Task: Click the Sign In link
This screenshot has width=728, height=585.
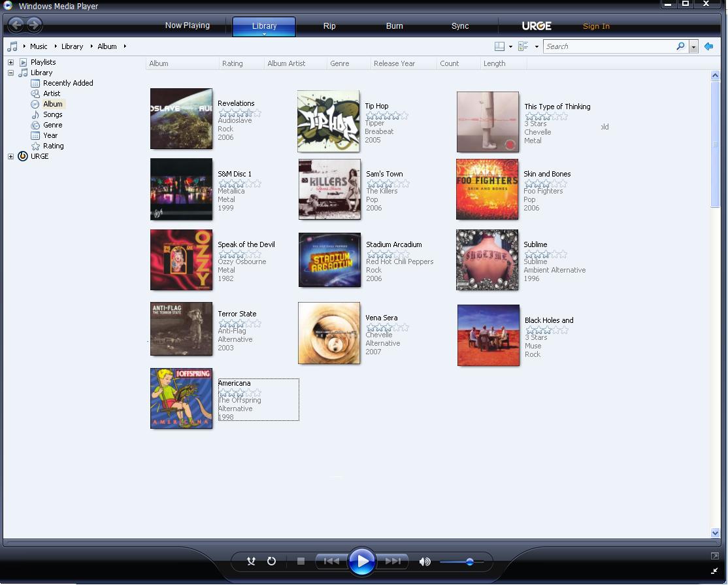Action: point(596,26)
